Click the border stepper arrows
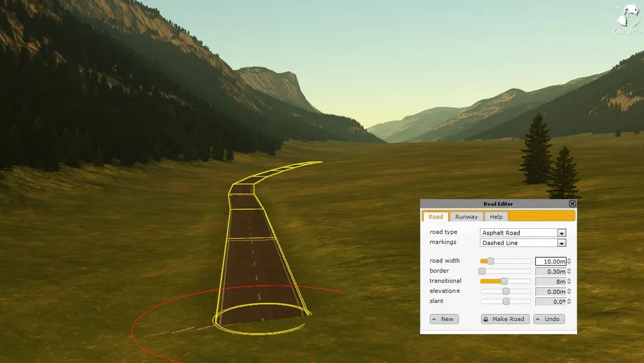Screen dimensions: 644x363 click(x=569, y=271)
